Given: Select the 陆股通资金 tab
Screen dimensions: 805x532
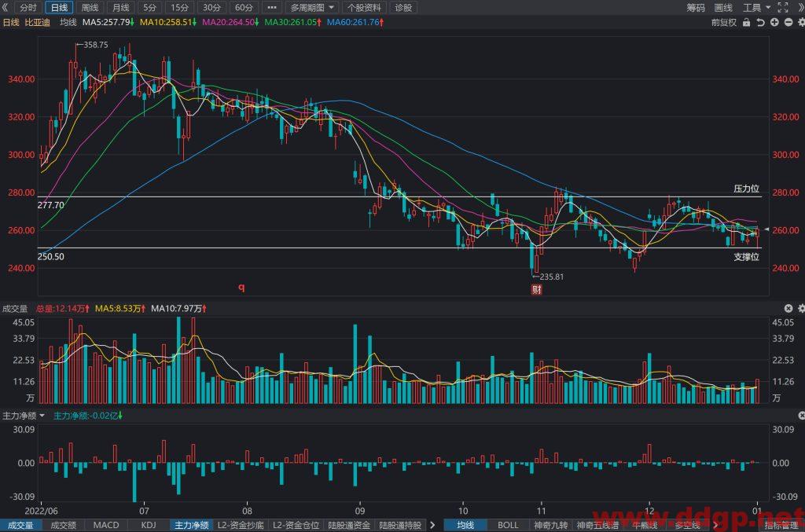Looking at the screenshot, I should [349, 526].
